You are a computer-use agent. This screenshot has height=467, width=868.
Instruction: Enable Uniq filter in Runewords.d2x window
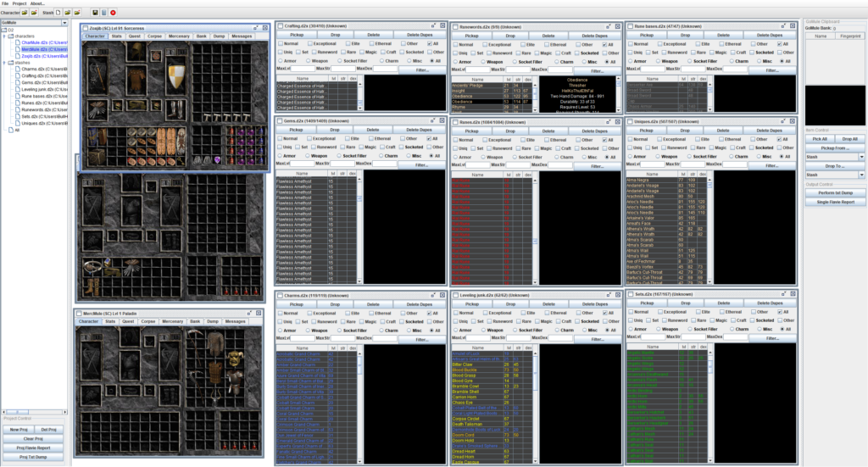tap(455, 53)
